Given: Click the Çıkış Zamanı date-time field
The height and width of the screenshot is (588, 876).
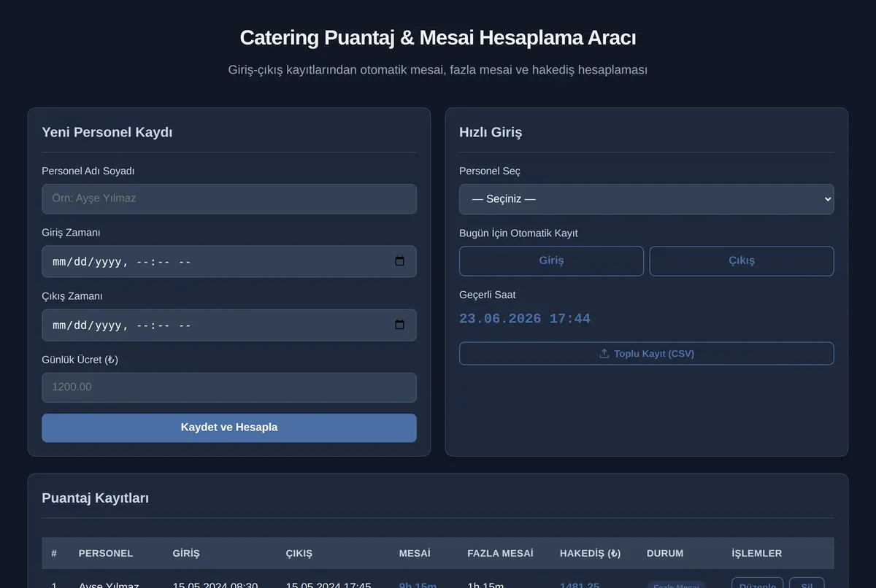Looking at the screenshot, I should (229, 325).
